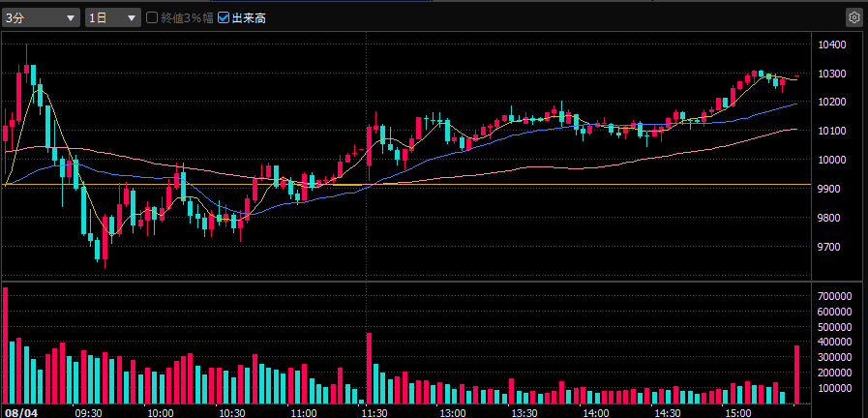Image resolution: width=868 pixels, height=418 pixels.
Task: Click the 500000 volume axis label
Action: tap(834, 327)
